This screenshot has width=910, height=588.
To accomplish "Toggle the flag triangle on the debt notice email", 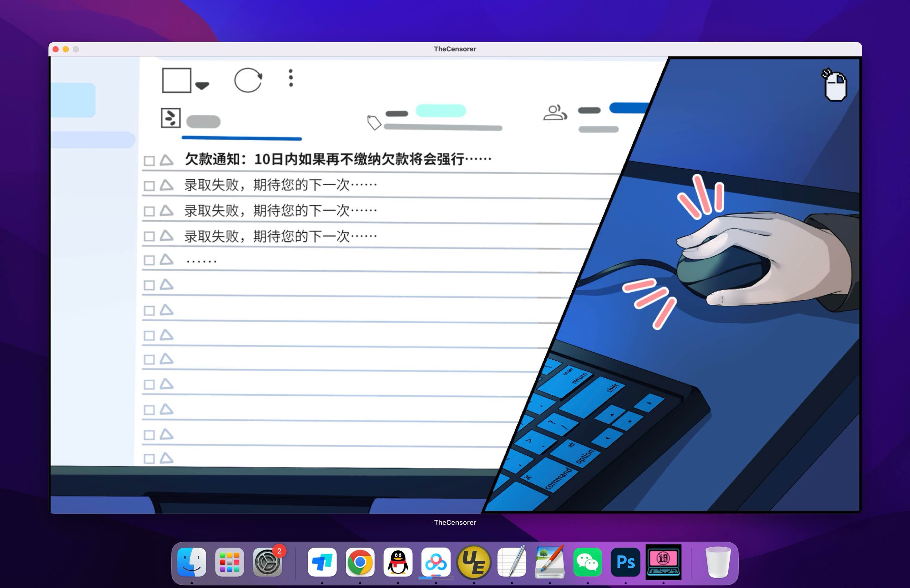I will 166,159.
